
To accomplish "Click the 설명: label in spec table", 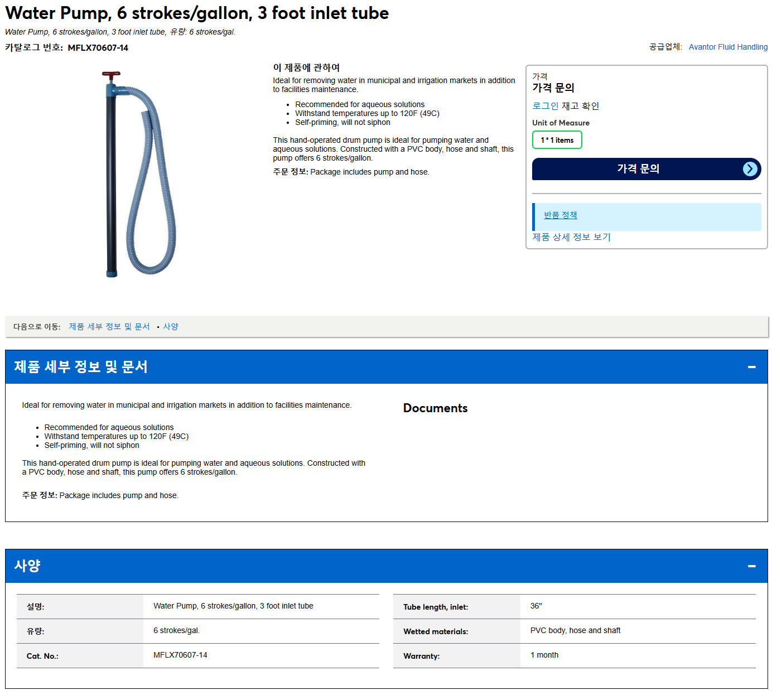I will (x=35, y=607).
